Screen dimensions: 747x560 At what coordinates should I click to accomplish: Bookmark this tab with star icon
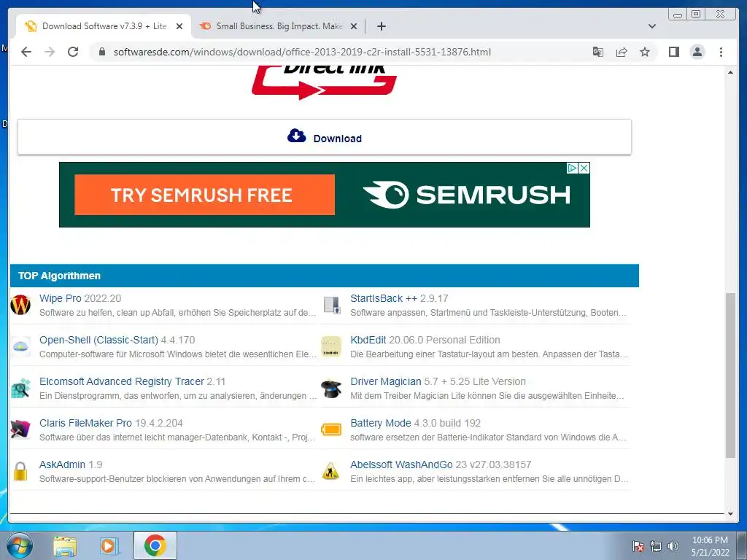(645, 52)
